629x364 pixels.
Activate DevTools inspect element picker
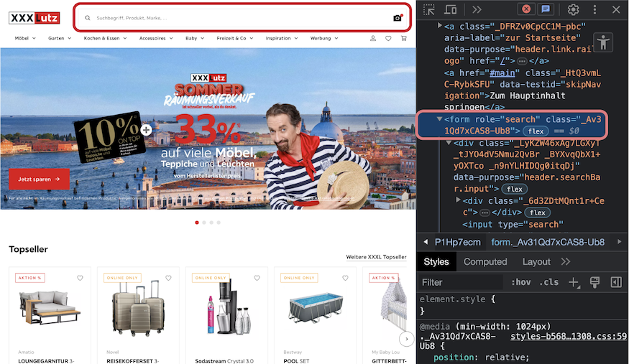(429, 9)
